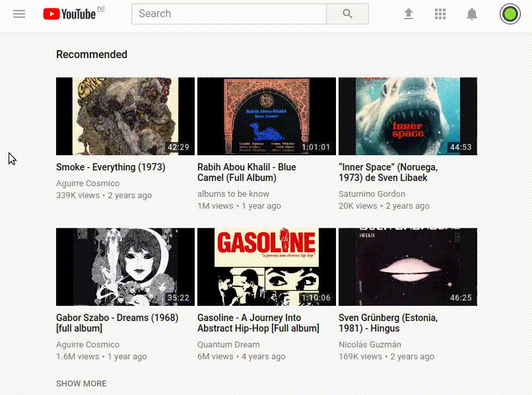Click title 'Gasoline - A Journey Into Abstract Hip-Hop'
532x395 pixels.
(x=258, y=322)
